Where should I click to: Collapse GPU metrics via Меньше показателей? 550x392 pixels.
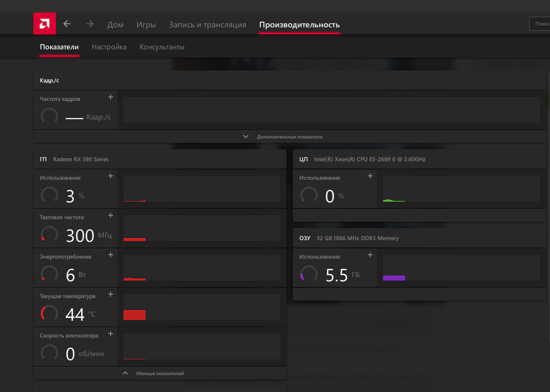tap(160, 373)
